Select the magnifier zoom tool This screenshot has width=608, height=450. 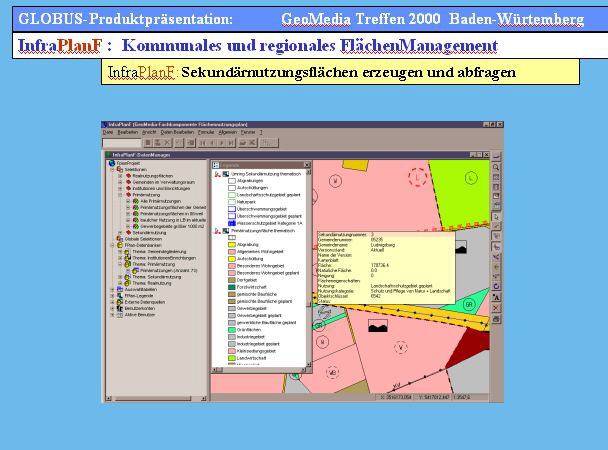click(496, 167)
